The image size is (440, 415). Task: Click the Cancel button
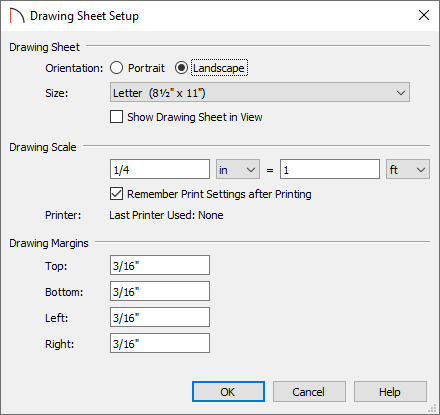309,392
